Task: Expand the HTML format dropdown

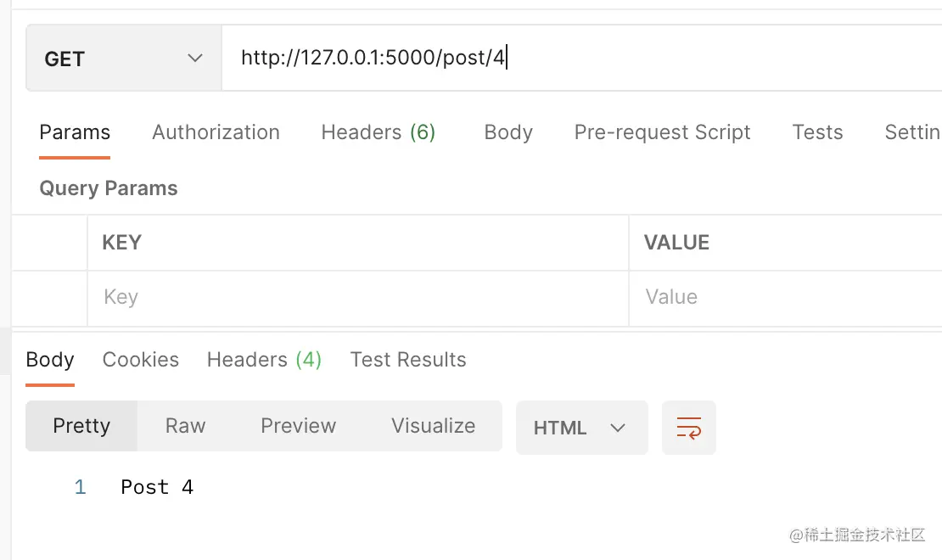Action: 581,428
